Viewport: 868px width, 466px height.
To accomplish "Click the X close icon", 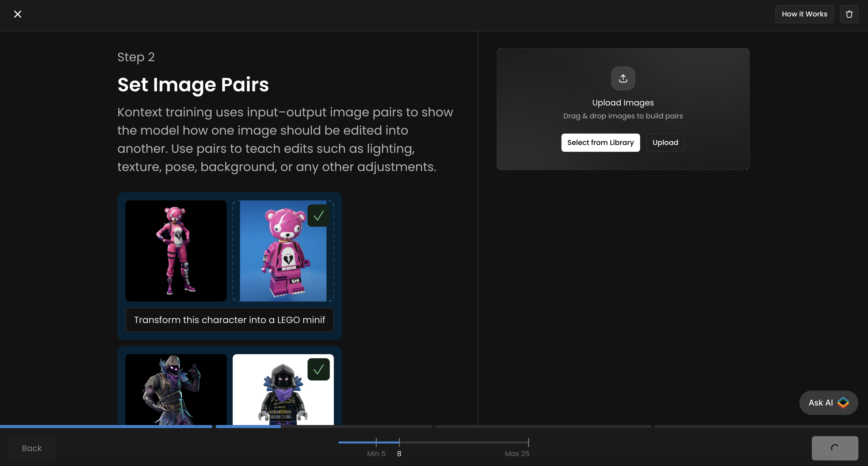I will (17, 14).
